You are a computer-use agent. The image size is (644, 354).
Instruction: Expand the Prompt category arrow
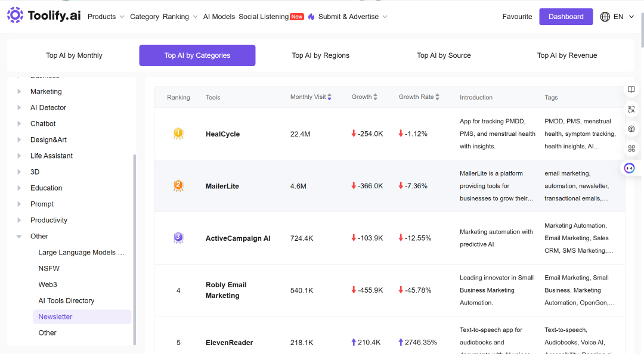pos(19,204)
